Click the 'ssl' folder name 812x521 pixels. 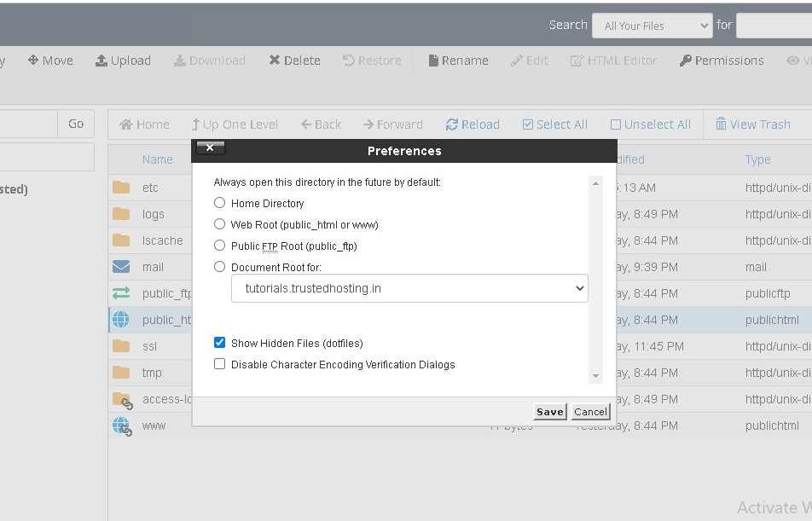click(149, 346)
